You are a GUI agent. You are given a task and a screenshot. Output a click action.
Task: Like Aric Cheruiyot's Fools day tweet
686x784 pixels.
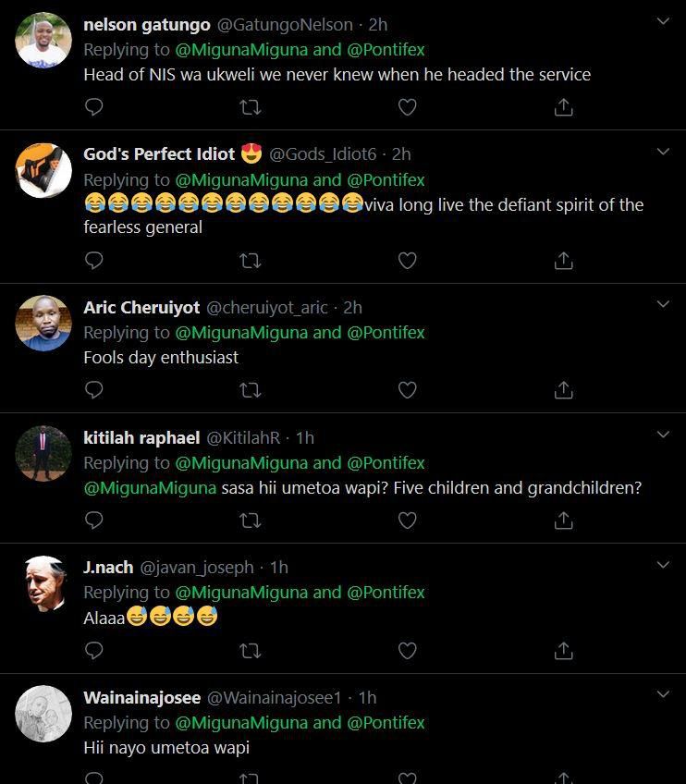click(407, 390)
